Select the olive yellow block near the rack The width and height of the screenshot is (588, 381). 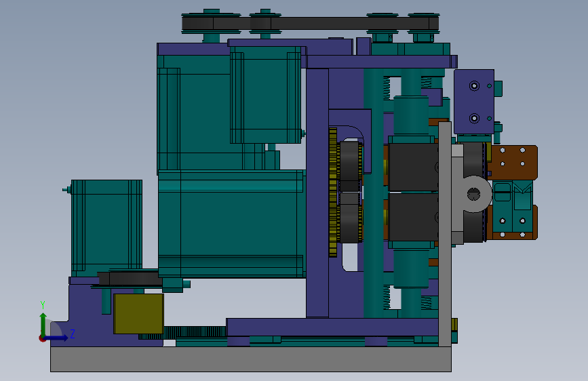point(139,314)
